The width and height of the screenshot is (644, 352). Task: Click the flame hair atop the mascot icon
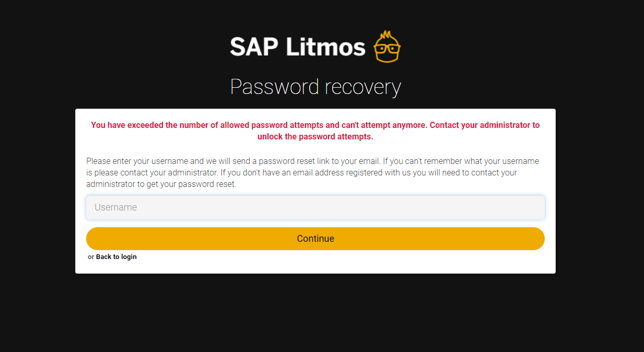click(x=387, y=37)
